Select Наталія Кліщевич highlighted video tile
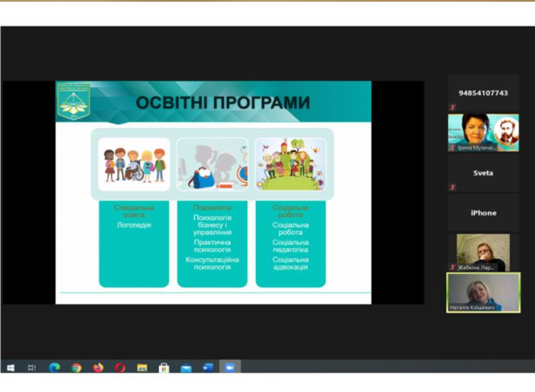The image size is (535, 392). pos(483,292)
